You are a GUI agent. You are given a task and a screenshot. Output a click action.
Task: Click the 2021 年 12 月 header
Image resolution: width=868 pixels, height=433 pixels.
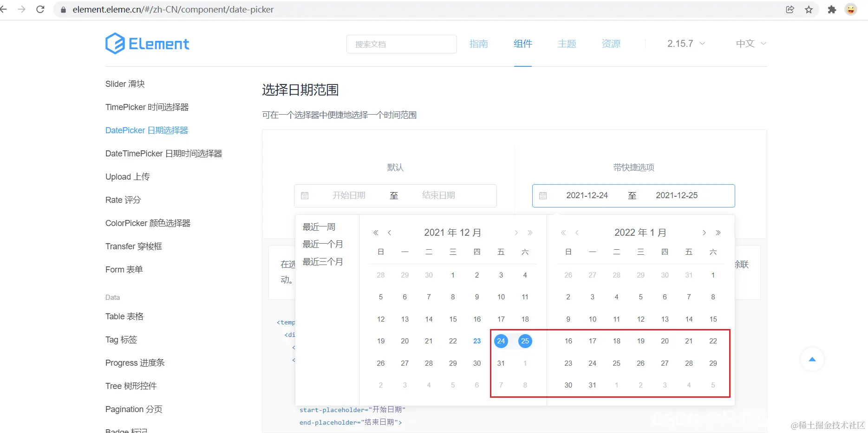(453, 233)
